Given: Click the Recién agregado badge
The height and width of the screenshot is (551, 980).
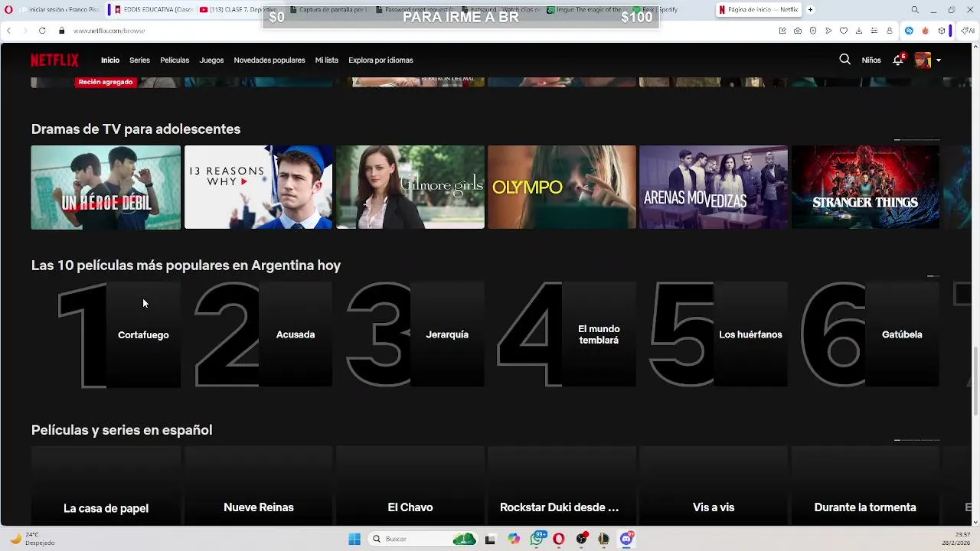Looking at the screenshot, I should pyautogui.click(x=106, y=82).
